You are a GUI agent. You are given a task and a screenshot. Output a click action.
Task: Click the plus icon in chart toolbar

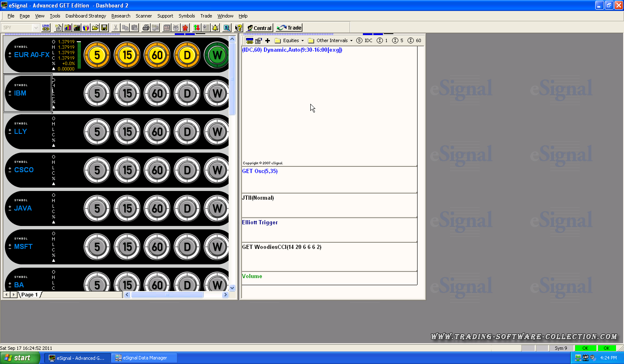[x=267, y=40]
